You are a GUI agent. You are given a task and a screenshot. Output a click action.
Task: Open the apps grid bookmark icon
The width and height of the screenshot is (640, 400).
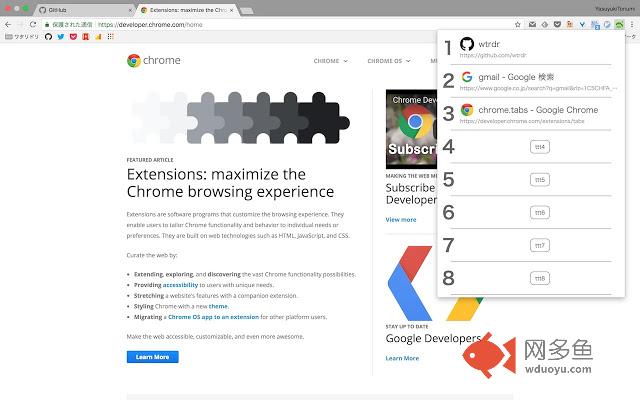(110, 37)
